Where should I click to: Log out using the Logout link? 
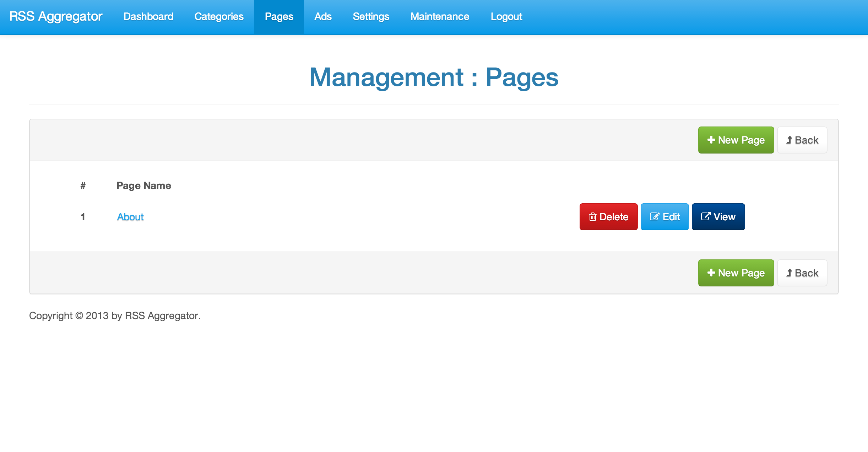pos(506,17)
